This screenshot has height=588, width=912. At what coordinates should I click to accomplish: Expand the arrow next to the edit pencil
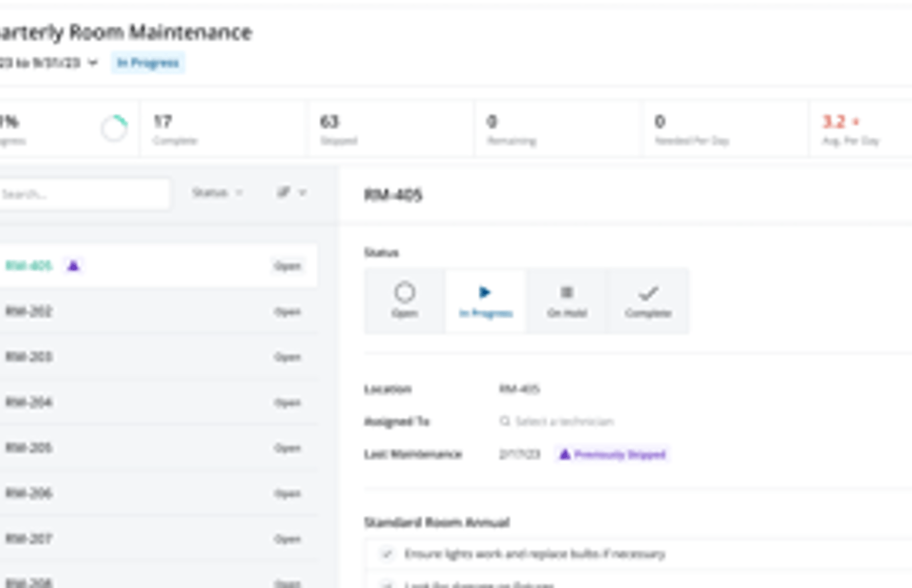(x=303, y=193)
